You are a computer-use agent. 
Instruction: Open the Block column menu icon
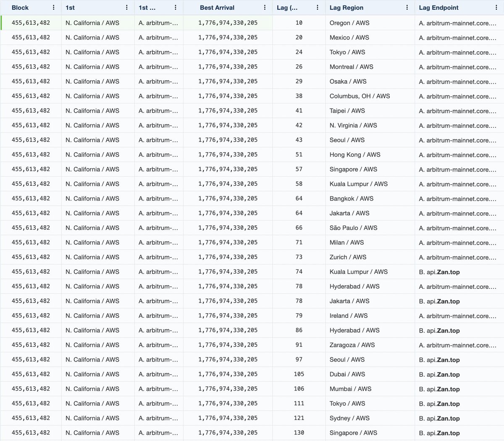pyautogui.click(x=53, y=8)
